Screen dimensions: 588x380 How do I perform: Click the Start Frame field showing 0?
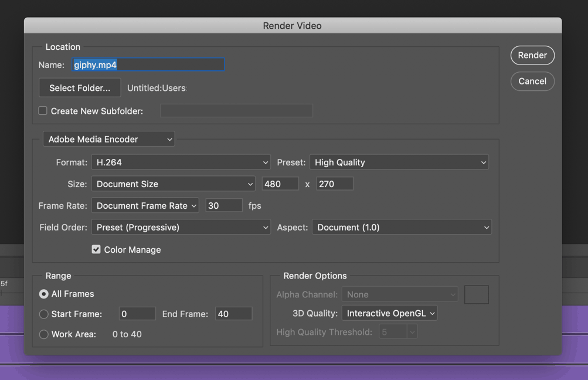[x=137, y=314]
